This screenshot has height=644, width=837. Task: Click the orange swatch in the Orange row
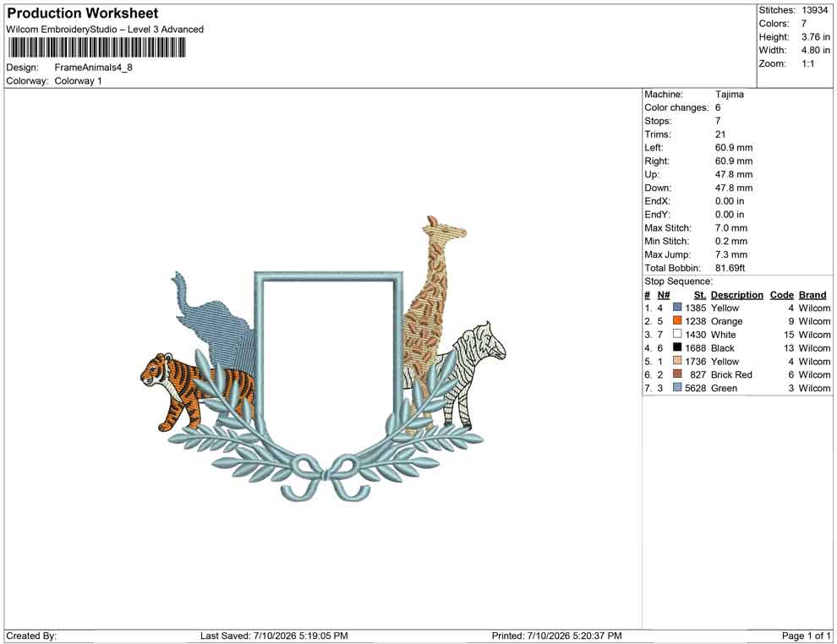[x=677, y=320]
